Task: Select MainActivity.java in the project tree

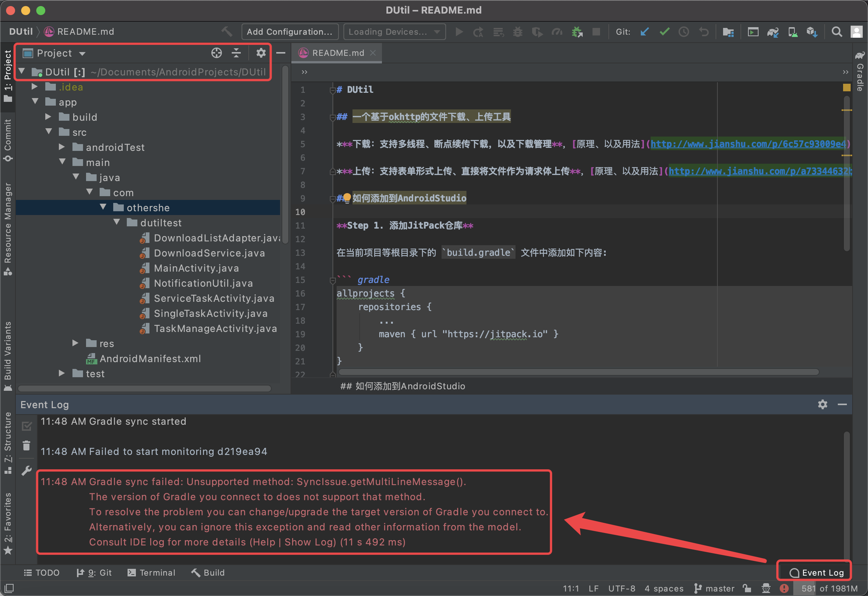Action: (196, 268)
